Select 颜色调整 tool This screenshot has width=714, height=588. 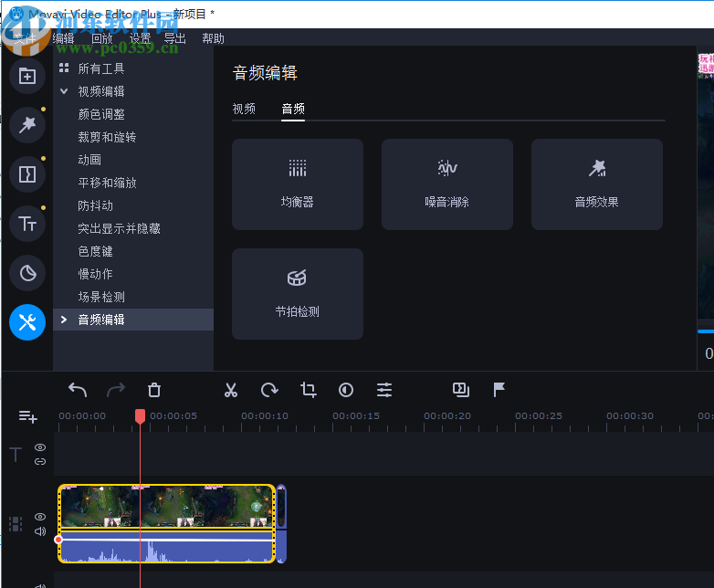tap(101, 114)
